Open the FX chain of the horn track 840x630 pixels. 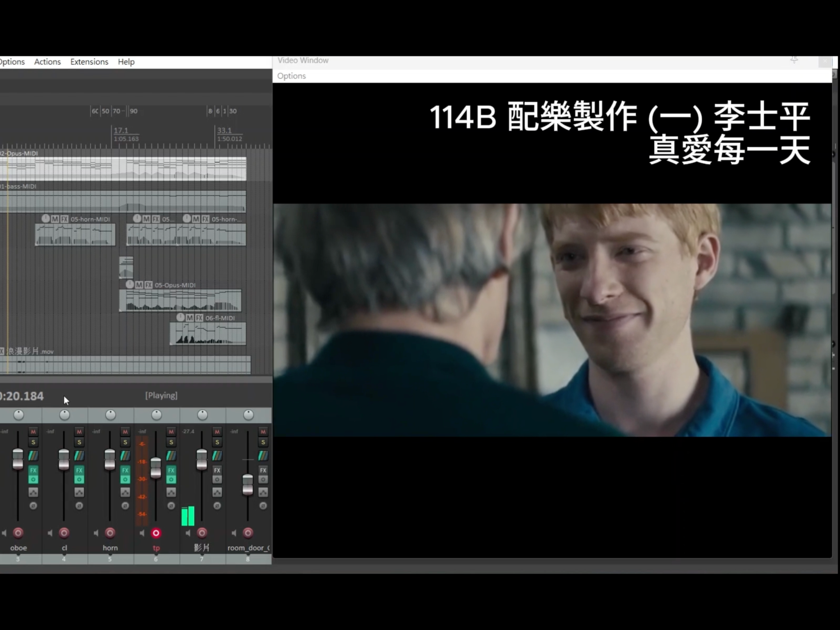pos(125,470)
